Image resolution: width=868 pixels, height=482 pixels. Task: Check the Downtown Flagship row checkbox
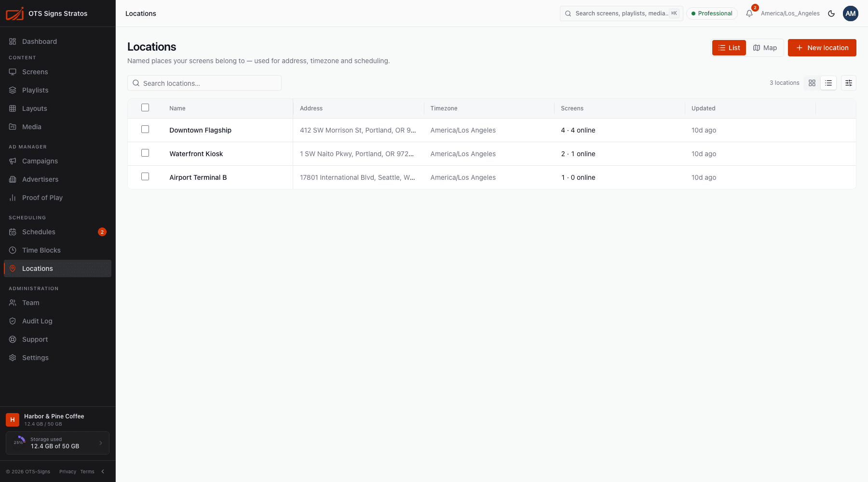[x=145, y=129]
